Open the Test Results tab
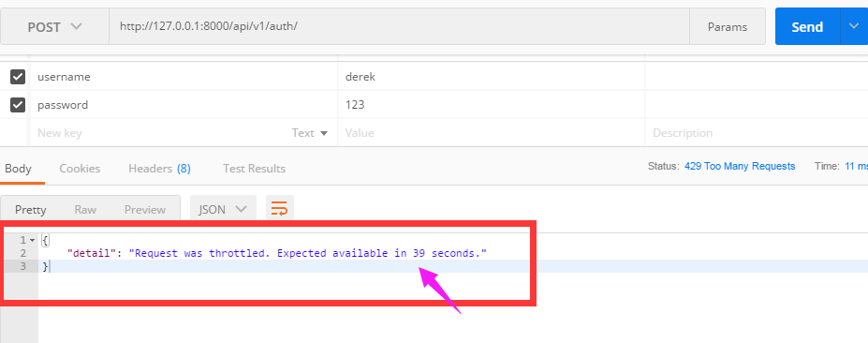This screenshot has width=868, height=343. pos(254,169)
